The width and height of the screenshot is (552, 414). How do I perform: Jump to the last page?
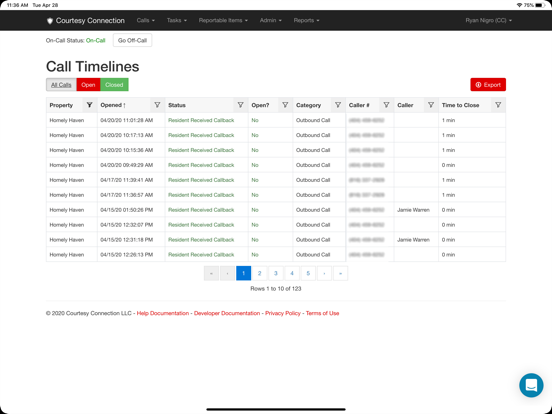click(x=340, y=273)
